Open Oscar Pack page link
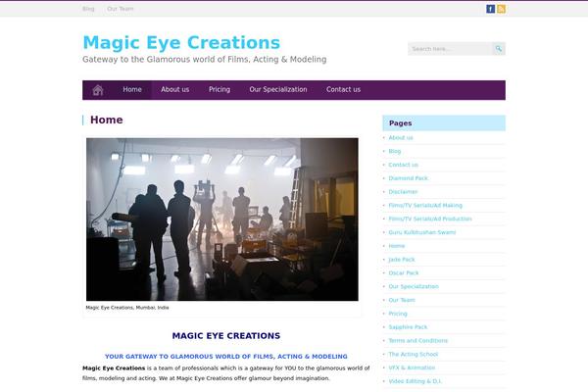This screenshot has width=588, height=392. pos(404,272)
